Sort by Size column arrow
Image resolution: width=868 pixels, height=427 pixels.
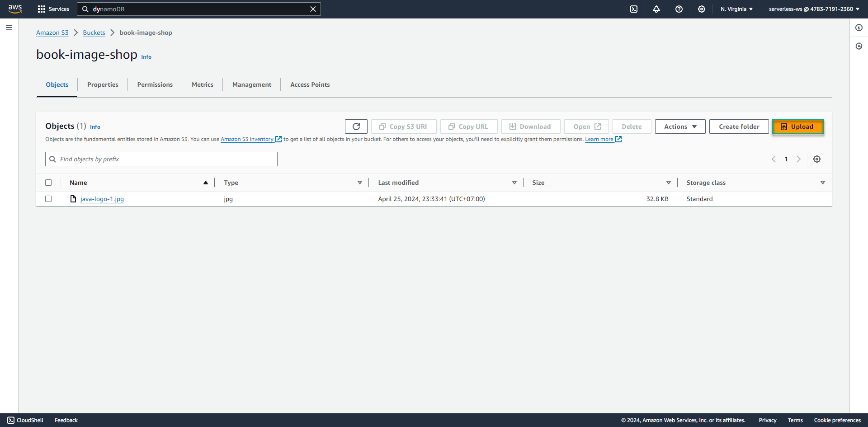[x=669, y=183]
